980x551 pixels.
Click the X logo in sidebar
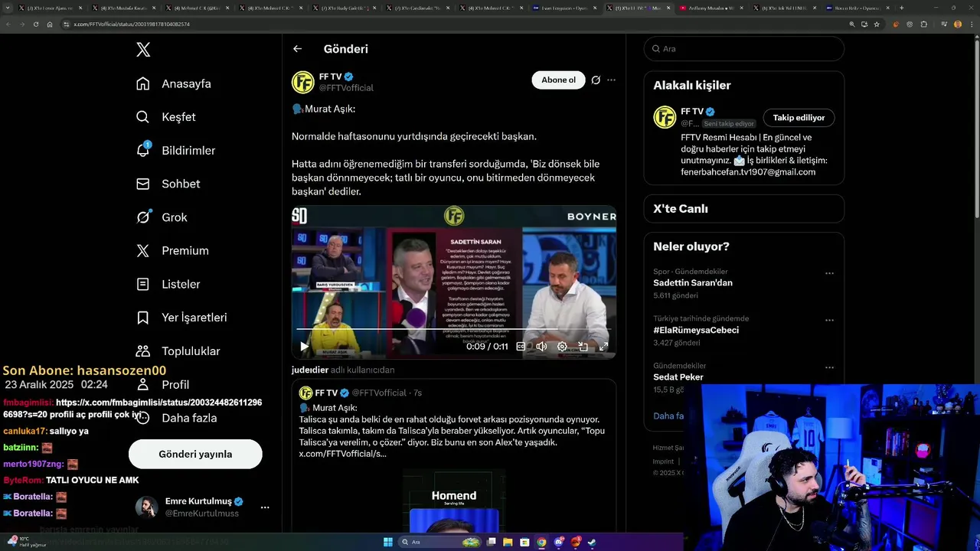(x=143, y=50)
